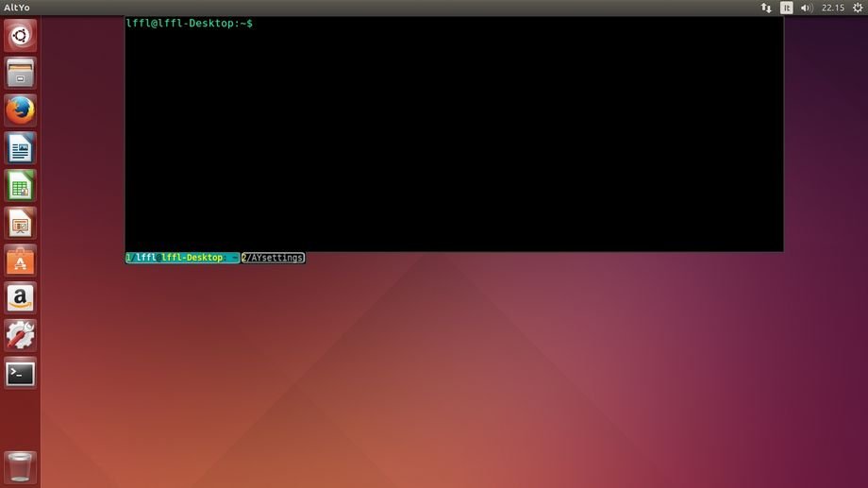Switch to the lffl@lffl-Desktop terminal tab
This screenshot has width=868, height=488.
coord(182,258)
